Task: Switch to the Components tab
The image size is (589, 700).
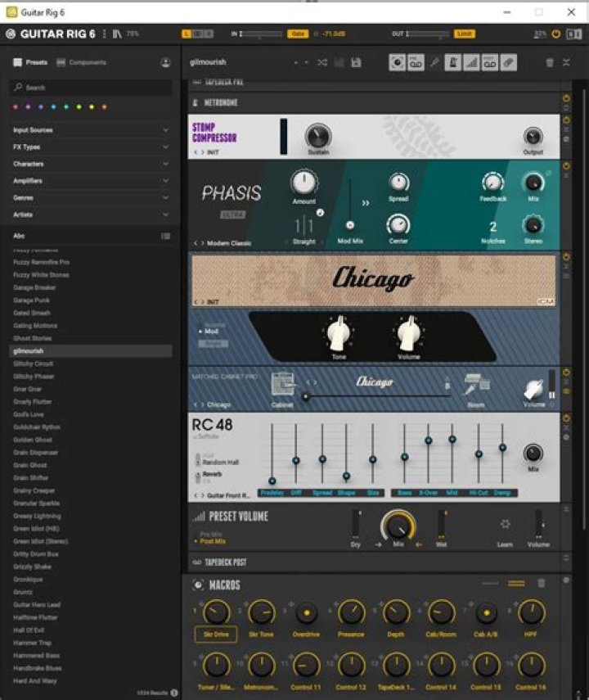Action: (x=82, y=62)
